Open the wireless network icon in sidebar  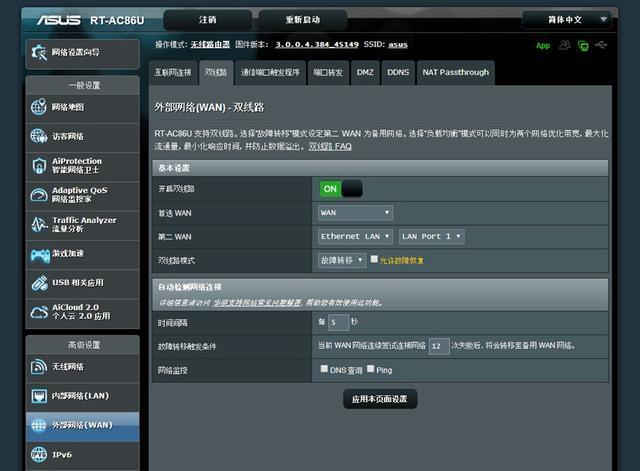click(39, 367)
